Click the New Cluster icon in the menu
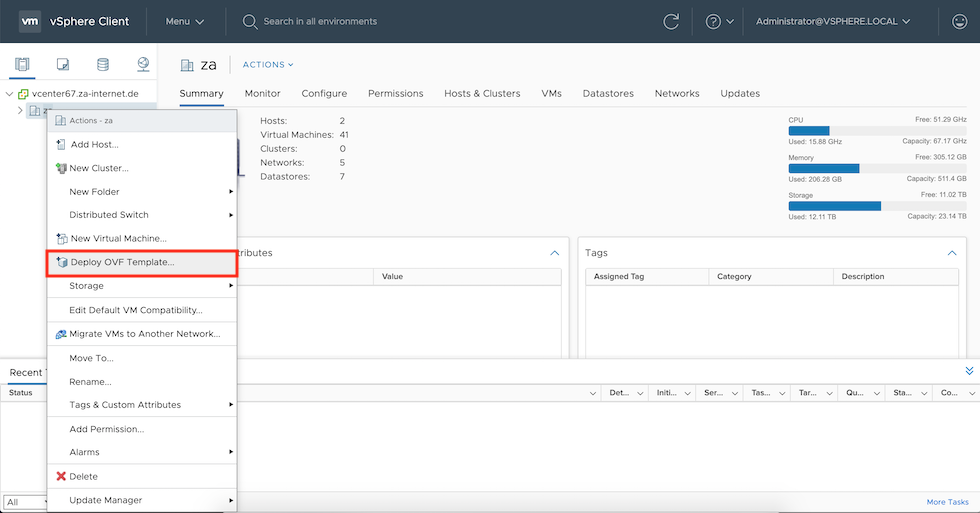 (x=61, y=168)
